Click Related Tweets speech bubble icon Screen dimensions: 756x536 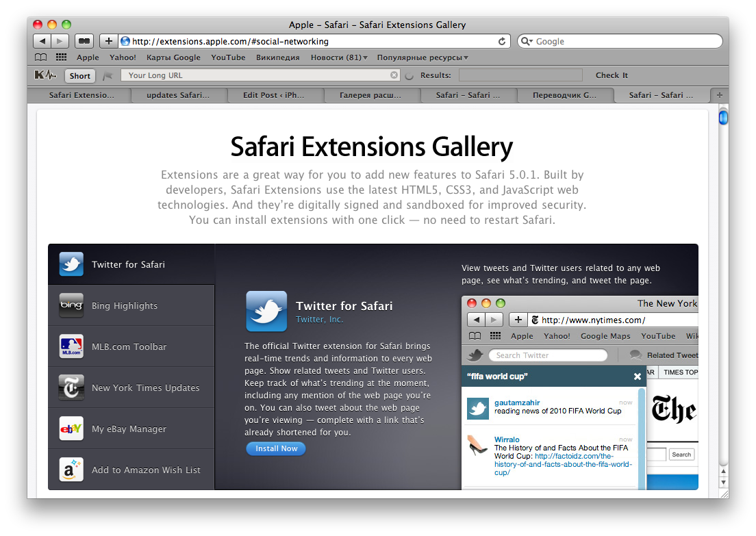pyautogui.click(x=636, y=355)
